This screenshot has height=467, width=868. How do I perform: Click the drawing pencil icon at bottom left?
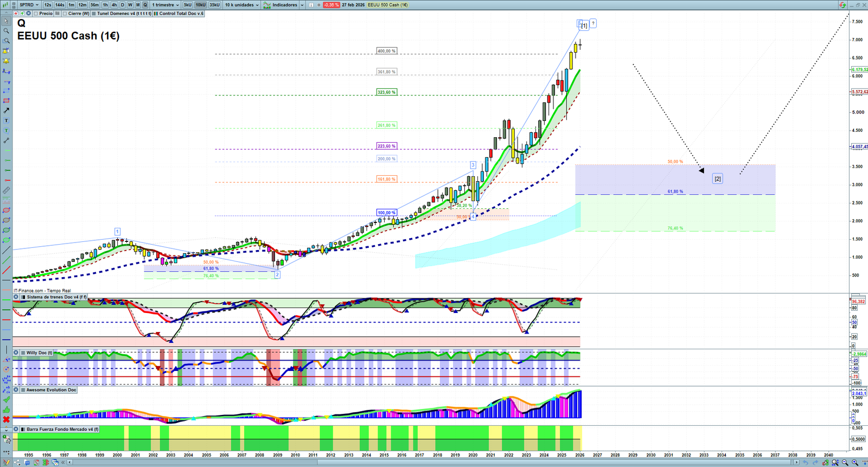tap(6, 463)
